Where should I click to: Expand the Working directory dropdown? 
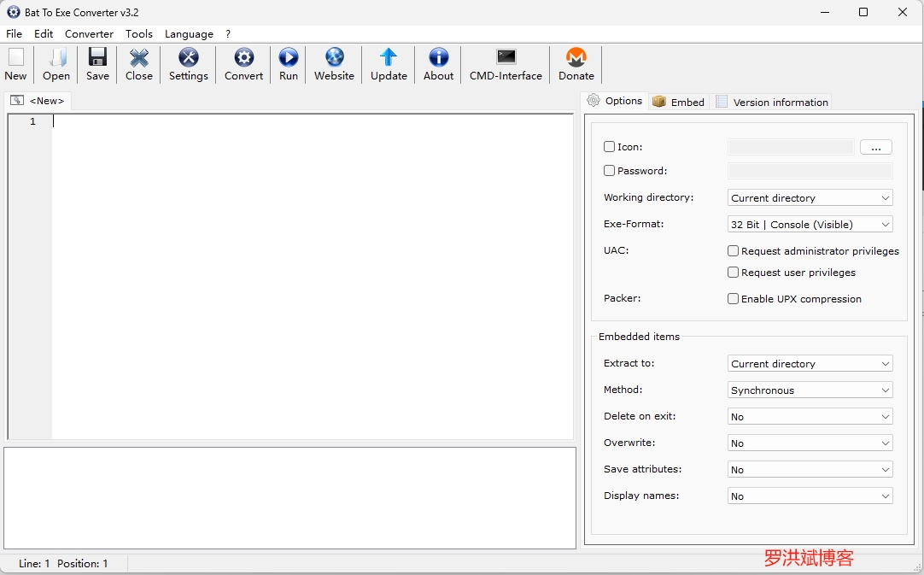click(810, 197)
